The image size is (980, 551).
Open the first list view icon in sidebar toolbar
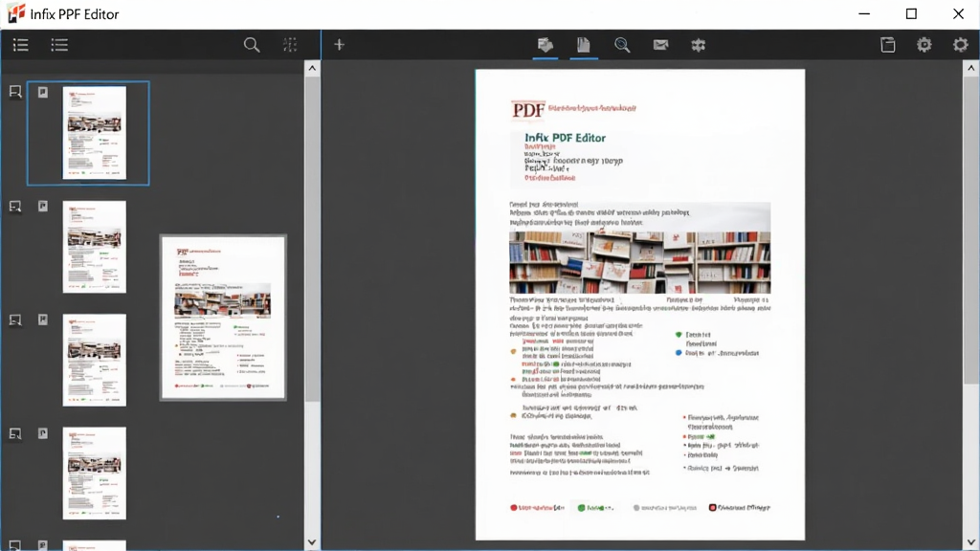[x=21, y=45]
